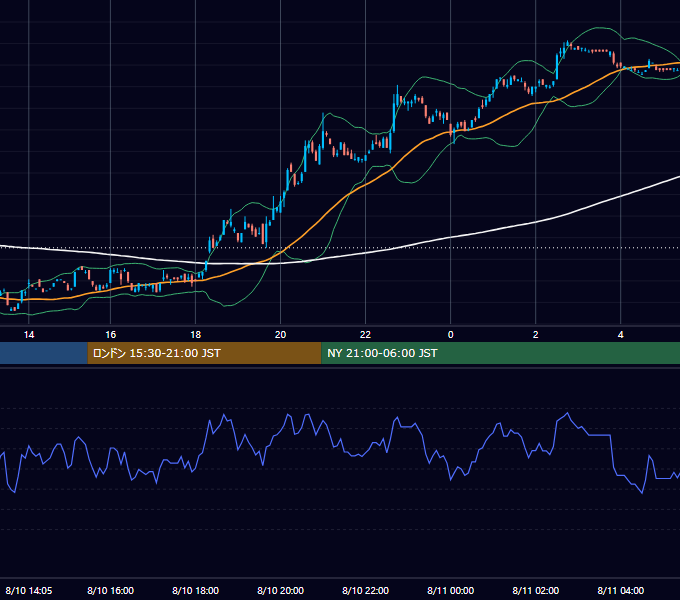
Task: Click the '8/11 02:00' date label
Action: pos(536,590)
